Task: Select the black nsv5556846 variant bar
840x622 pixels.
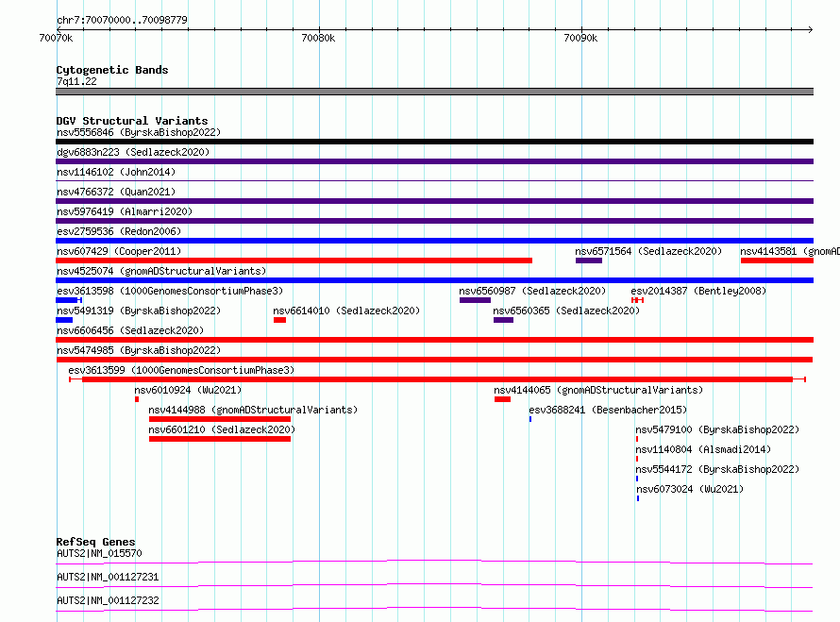Action: click(x=434, y=142)
